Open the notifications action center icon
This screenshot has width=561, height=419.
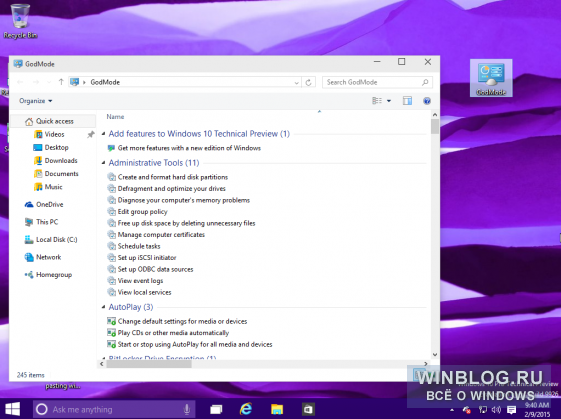tap(512, 410)
